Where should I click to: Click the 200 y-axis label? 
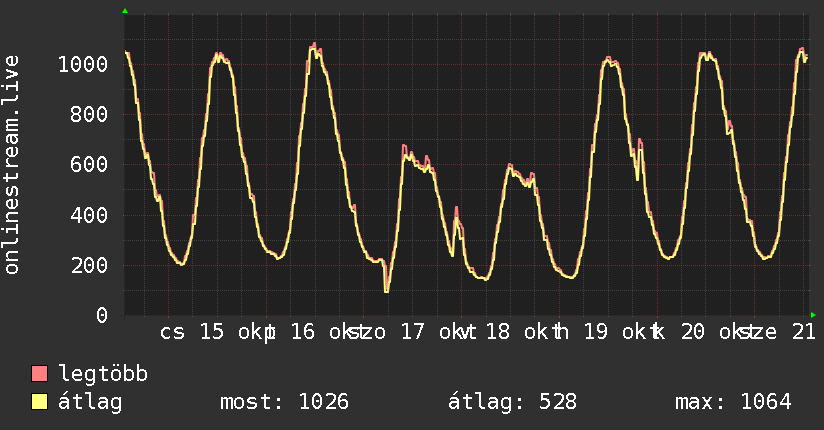(89, 265)
